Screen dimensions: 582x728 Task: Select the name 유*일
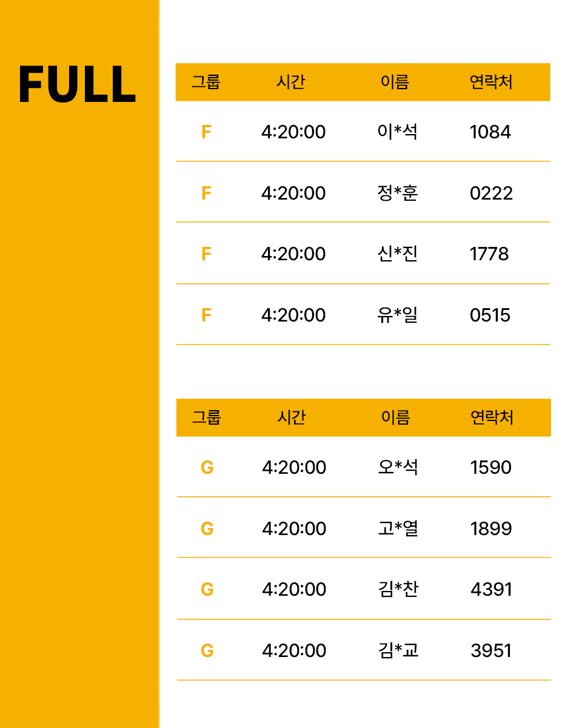[397, 315]
